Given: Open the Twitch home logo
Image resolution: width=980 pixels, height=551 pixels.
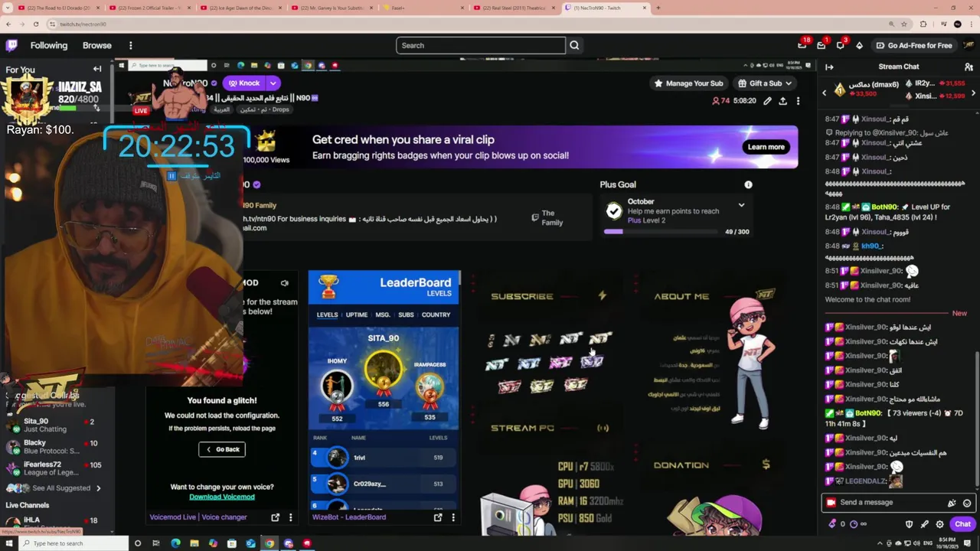Looking at the screenshot, I should (x=11, y=45).
